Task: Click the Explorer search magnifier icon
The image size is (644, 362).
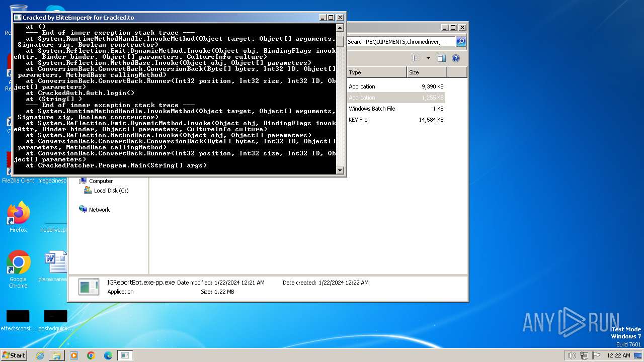Action: click(x=461, y=42)
